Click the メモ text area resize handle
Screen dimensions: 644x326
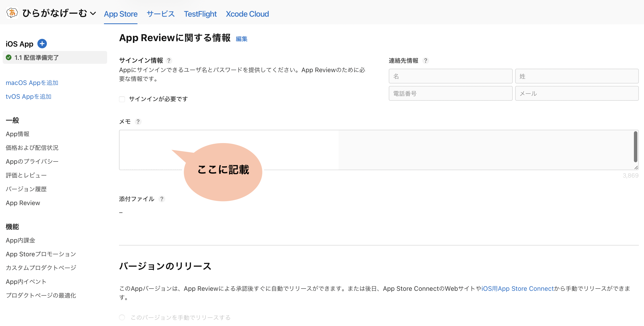pyautogui.click(x=636, y=168)
